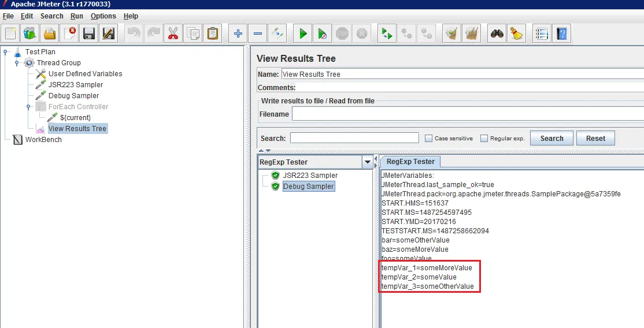Click the Reset button
This screenshot has height=328, width=644.
point(595,139)
